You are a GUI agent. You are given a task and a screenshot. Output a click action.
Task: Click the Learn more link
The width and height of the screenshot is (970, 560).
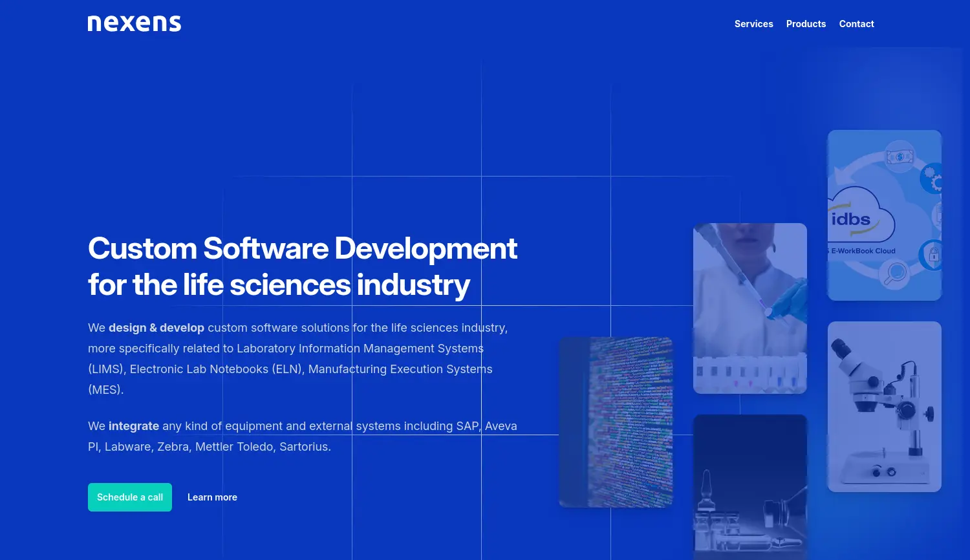tap(212, 497)
